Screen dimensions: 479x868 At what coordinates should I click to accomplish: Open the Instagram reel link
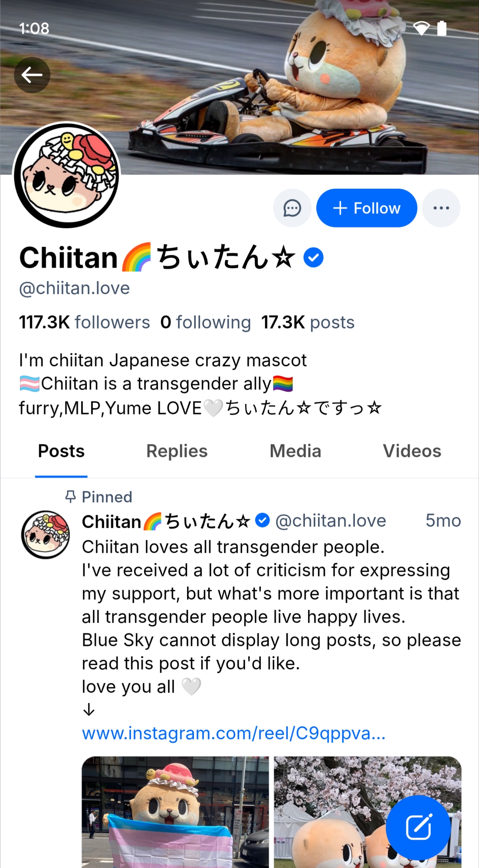[x=233, y=733]
